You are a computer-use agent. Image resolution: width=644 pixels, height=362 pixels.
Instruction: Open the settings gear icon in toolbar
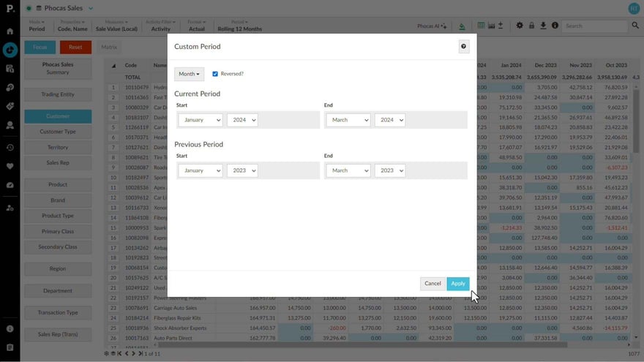520,26
